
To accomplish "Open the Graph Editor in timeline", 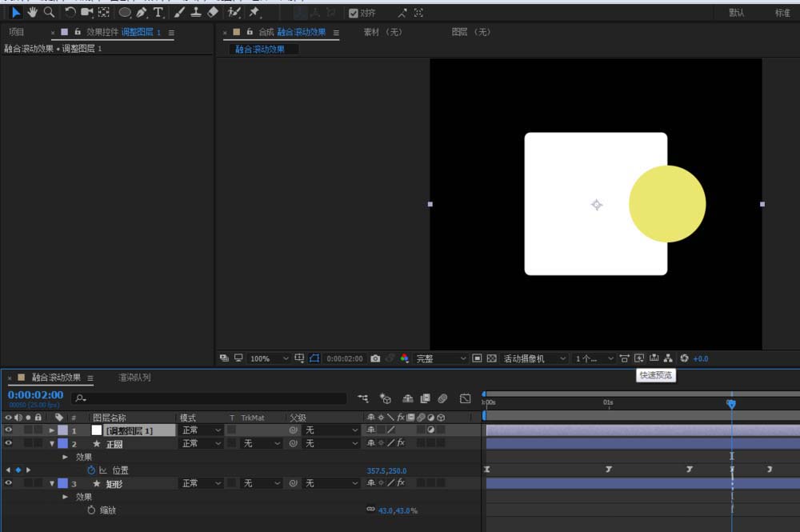I will tap(466, 398).
